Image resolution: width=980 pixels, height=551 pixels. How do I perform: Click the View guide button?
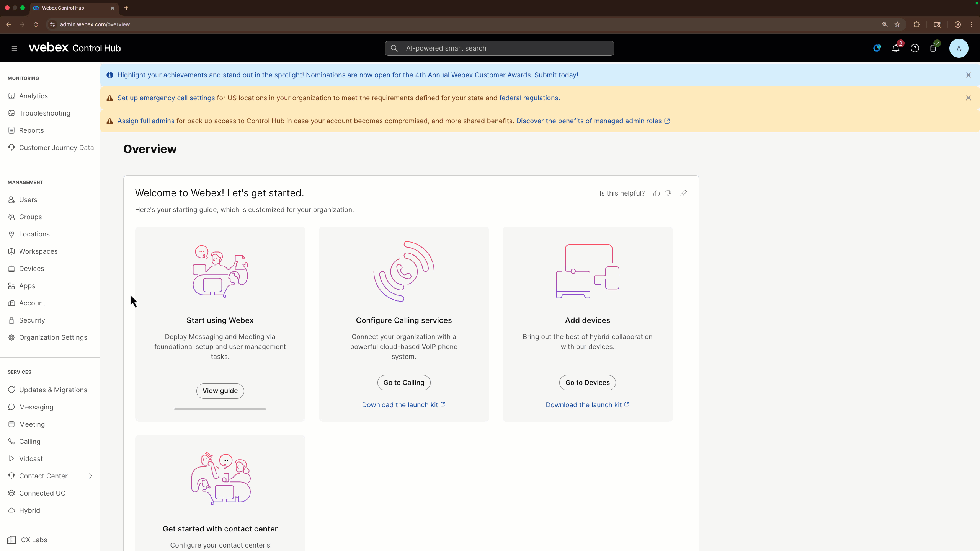coord(220,391)
